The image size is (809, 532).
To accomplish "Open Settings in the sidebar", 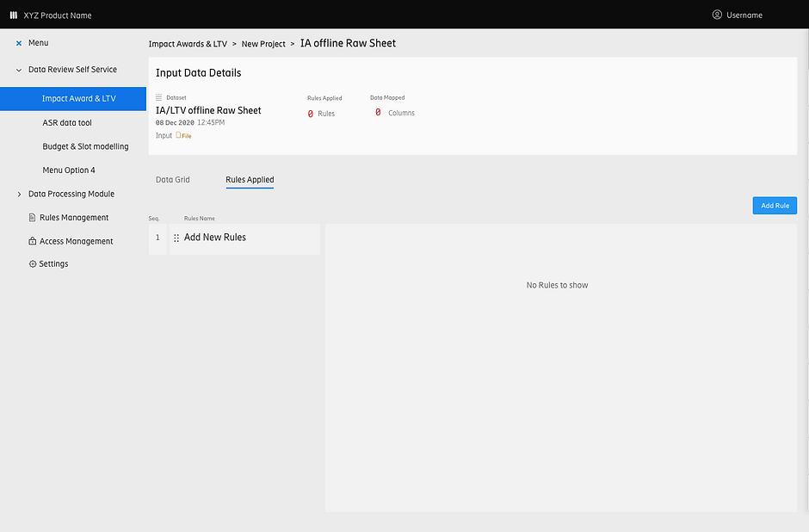I will 53,263.
